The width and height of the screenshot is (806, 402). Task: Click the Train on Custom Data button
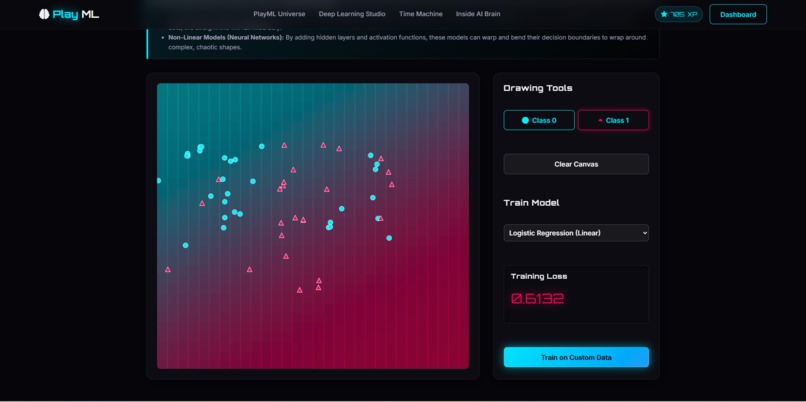click(576, 357)
